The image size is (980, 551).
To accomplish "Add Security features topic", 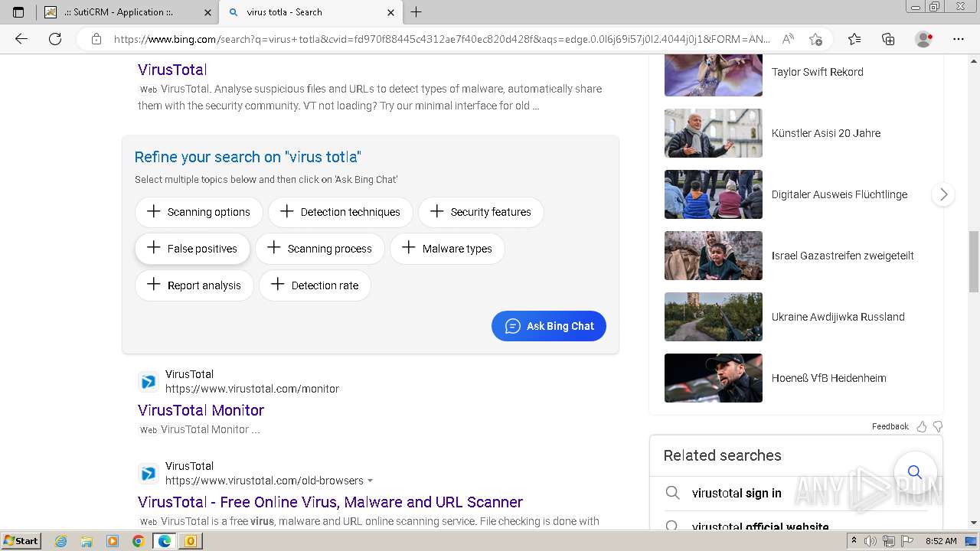I will pyautogui.click(x=481, y=212).
